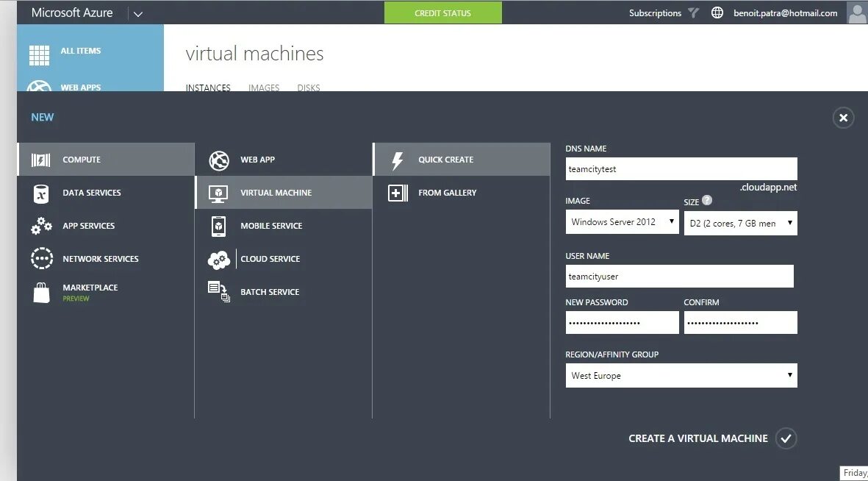Screen dimensions: 868x481
Task: Click the subscriptions filter funnel icon
Action: (694, 13)
